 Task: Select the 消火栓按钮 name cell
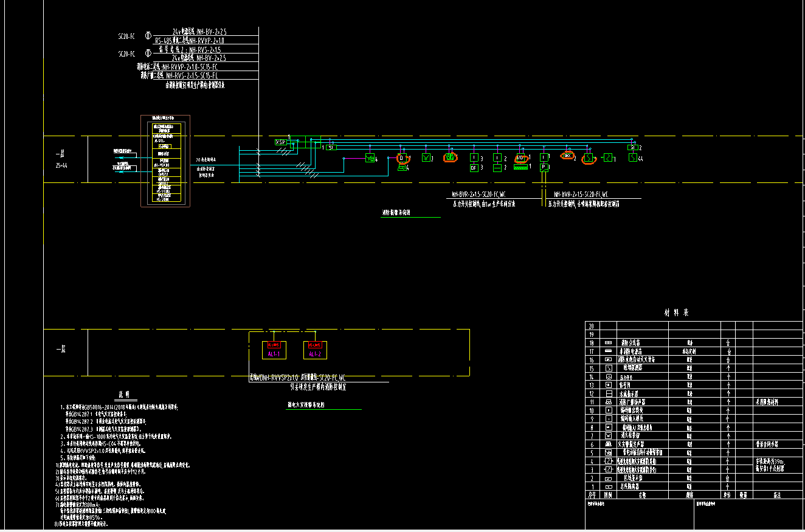tap(643, 435)
